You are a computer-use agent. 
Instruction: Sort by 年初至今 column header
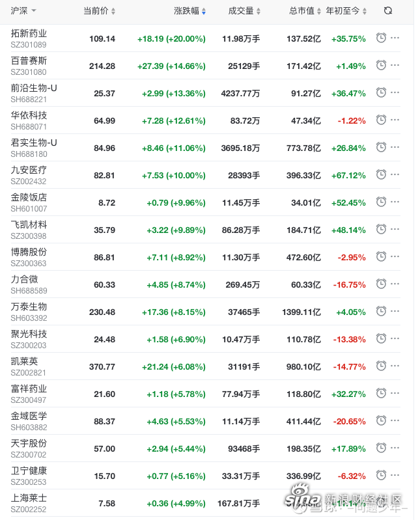click(x=346, y=11)
